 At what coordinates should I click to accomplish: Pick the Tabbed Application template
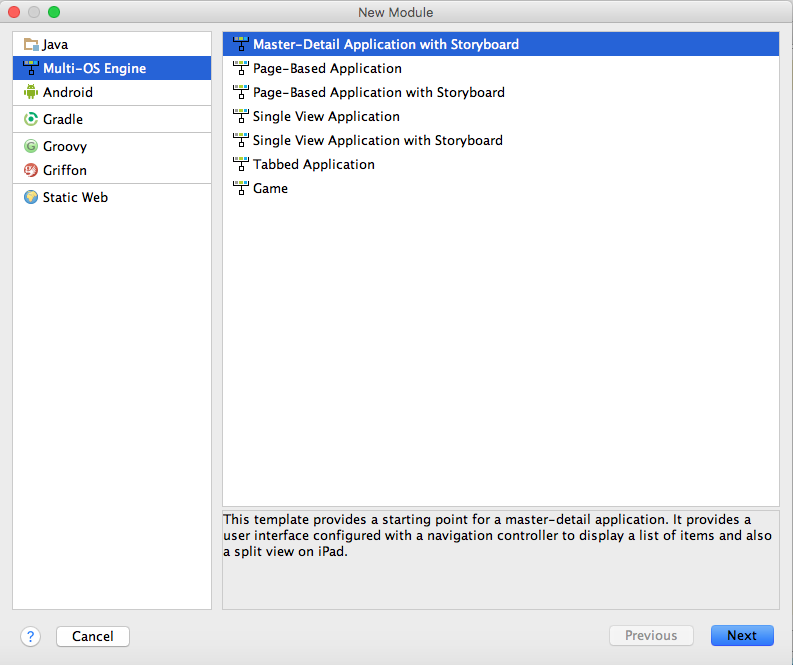pyautogui.click(x=501, y=164)
